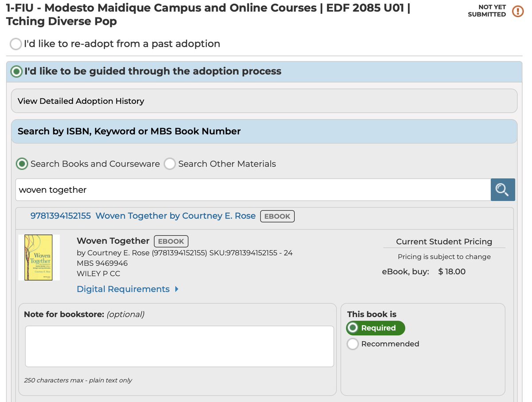Click the Woven Together bold book title
Image resolution: width=532 pixels, height=402 pixels.
pyautogui.click(x=113, y=241)
